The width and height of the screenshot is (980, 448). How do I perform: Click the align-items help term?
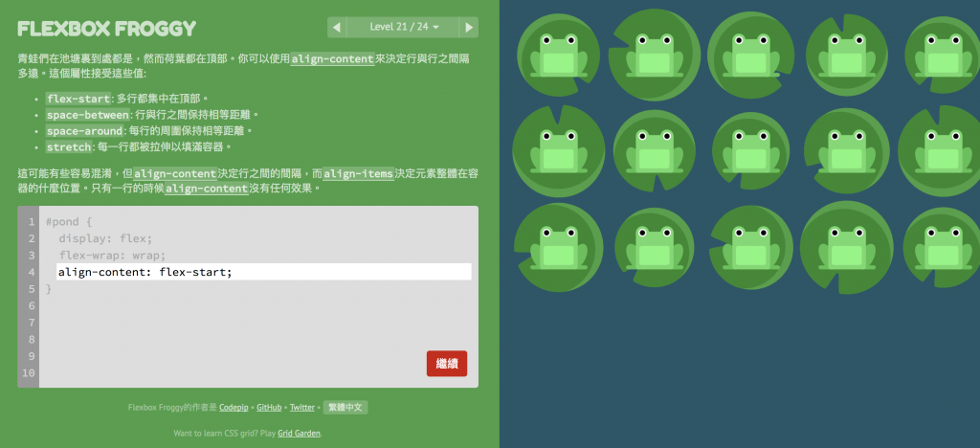[358, 173]
